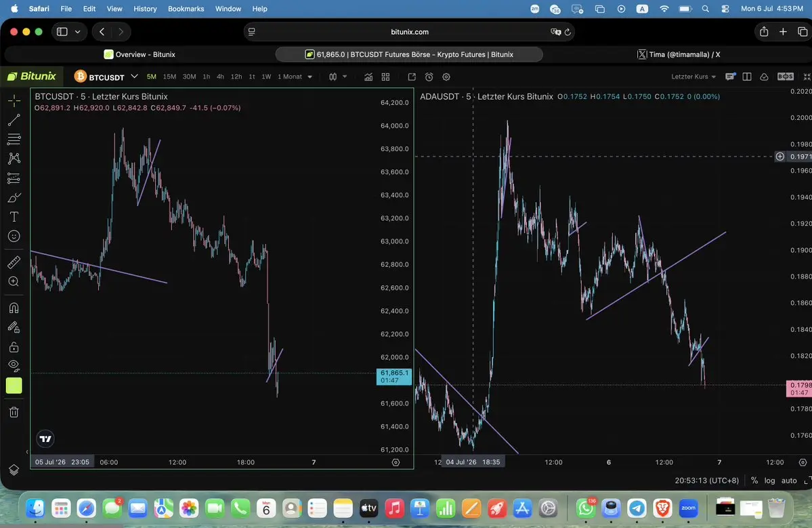The height and width of the screenshot is (528, 812).
Task: Toggle magnet mode for drawings
Action: tap(14, 308)
